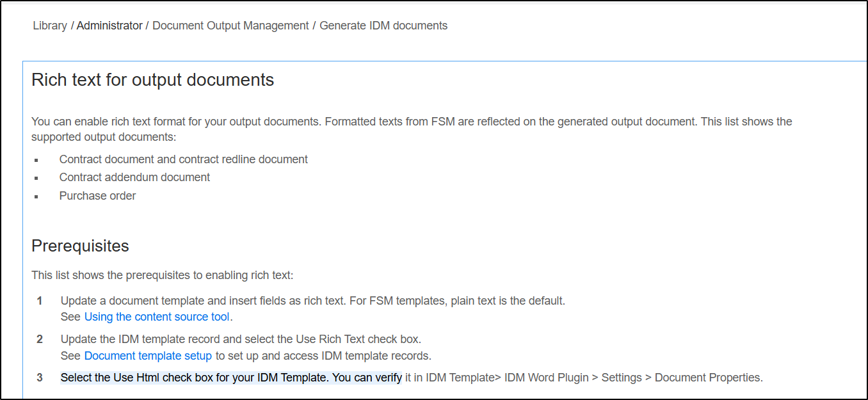Open the Library breadcrumb link

tap(50, 26)
